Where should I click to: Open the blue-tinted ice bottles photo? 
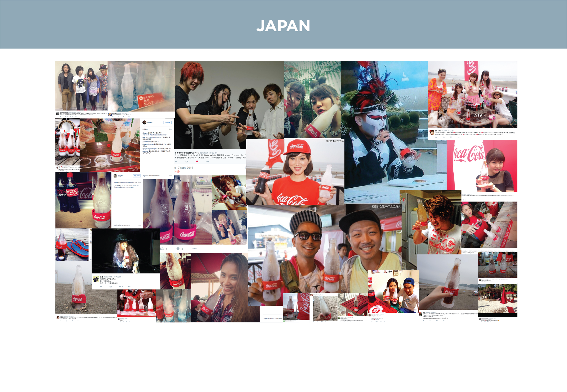coord(174,306)
